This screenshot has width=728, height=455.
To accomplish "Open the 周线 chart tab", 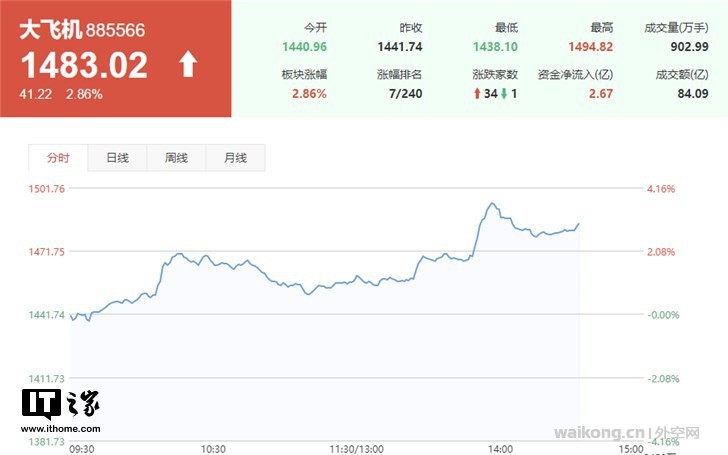I will [177, 158].
